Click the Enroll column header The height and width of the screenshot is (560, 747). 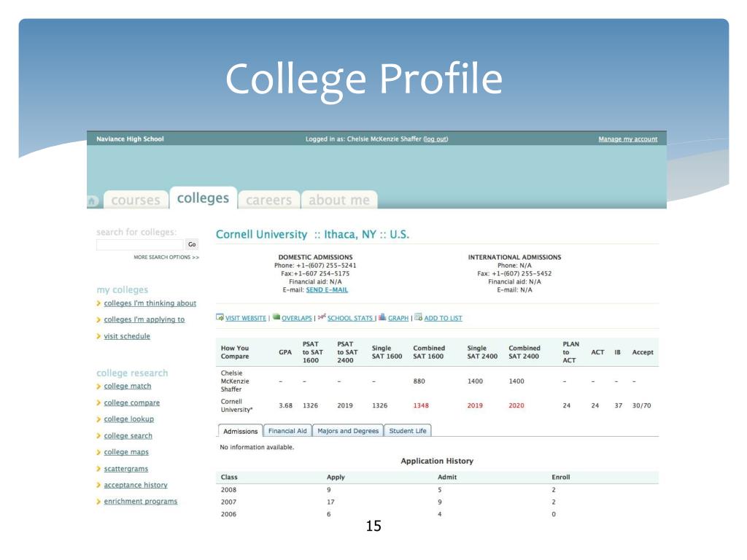[x=561, y=477]
